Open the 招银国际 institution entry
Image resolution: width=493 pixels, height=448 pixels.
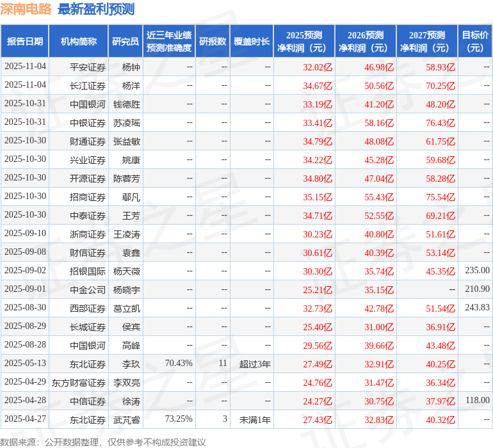pyautogui.click(x=88, y=271)
